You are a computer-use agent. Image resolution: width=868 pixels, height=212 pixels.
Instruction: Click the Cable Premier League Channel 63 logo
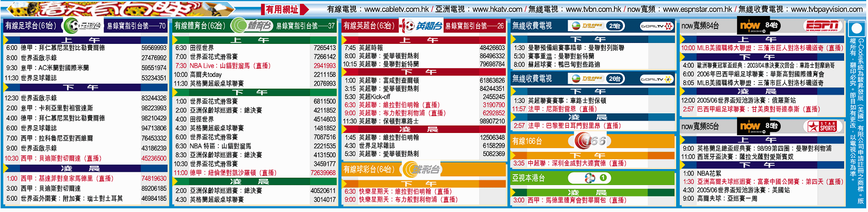421,26
